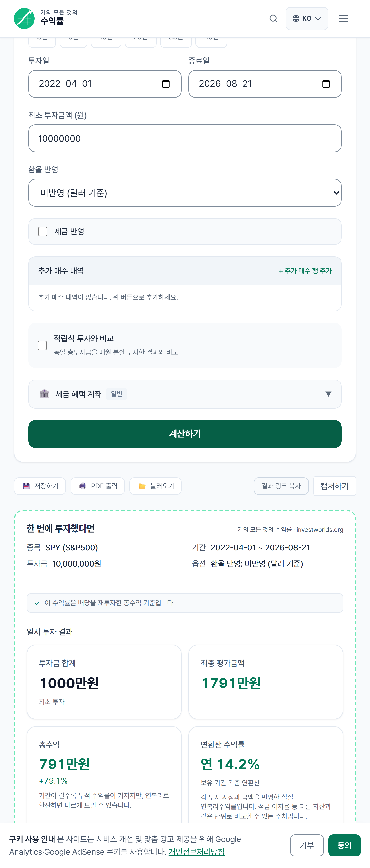370x868 pixels.
Task: Click the 저장하기 floppy disk button
Action: click(40, 486)
